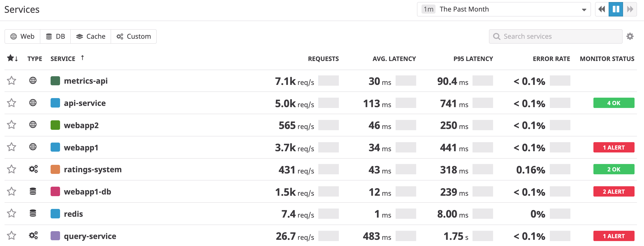644x246 pixels.
Task: Click the rewind arrows beside the time picker
Action: pos(601,9)
